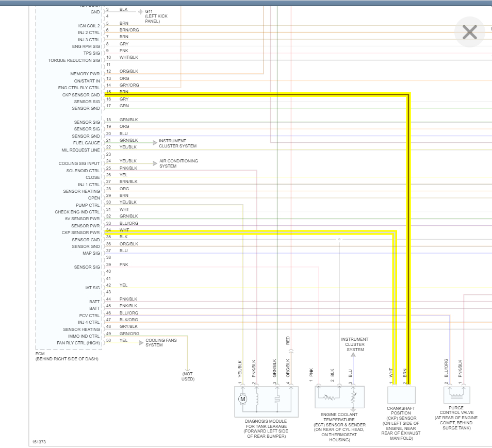Image resolution: width=492 pixels, height=448 pixels.
Task: Click the diagram number 151373
Action: pos(39,442)
